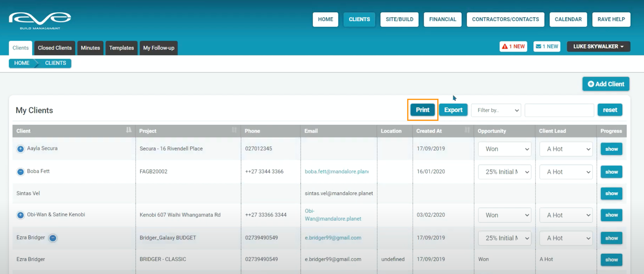
Task: Click the Add Client button
Action: tap(606, 84)
